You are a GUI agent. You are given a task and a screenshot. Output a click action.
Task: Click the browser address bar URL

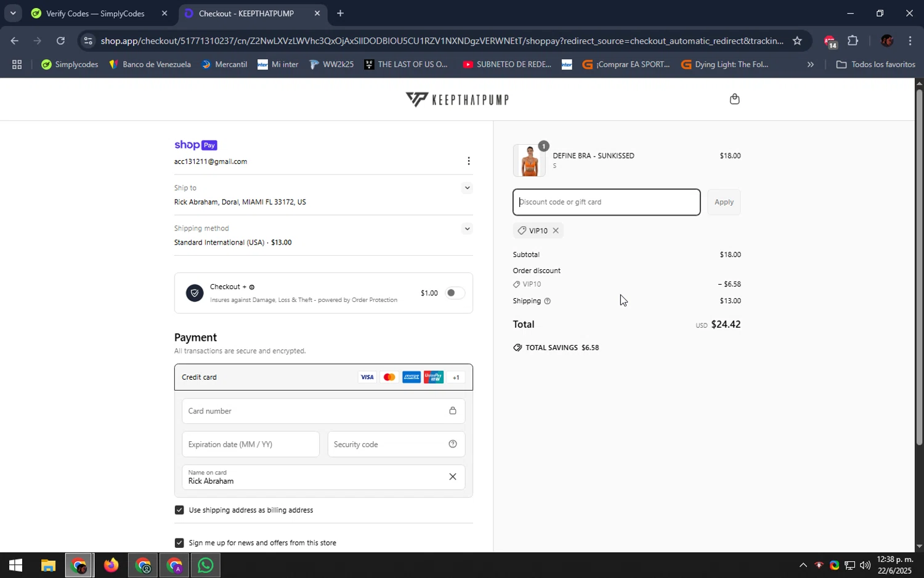(x=442, y=41)
